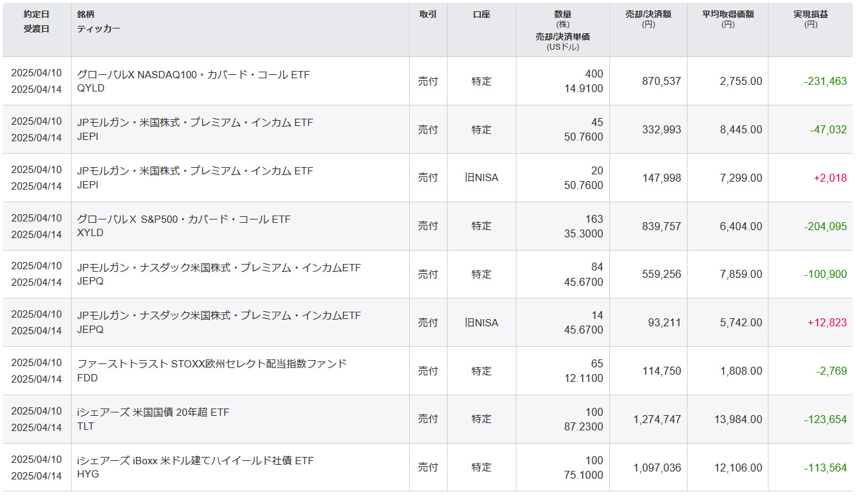Click the HYG ticker symbol

pos(88,475)
